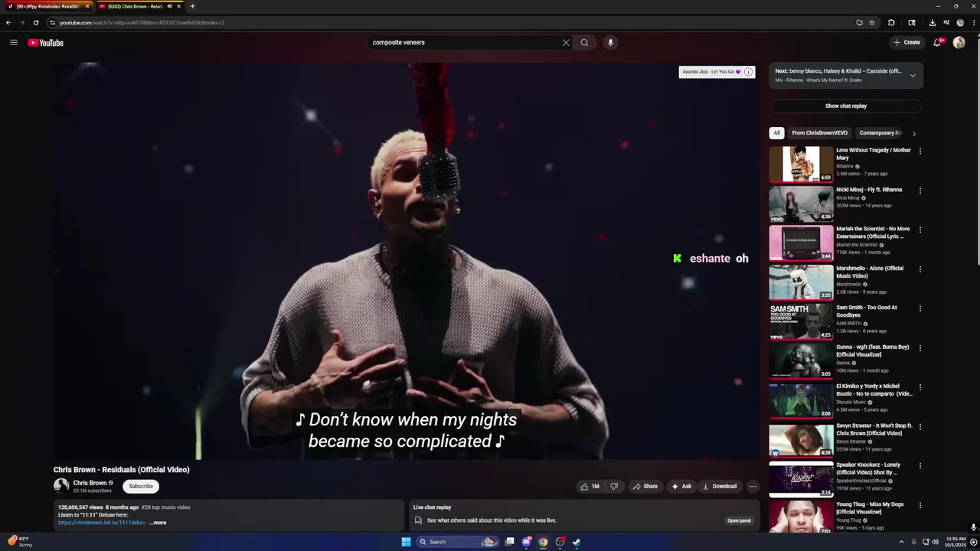Download the video

coord(720,486)
